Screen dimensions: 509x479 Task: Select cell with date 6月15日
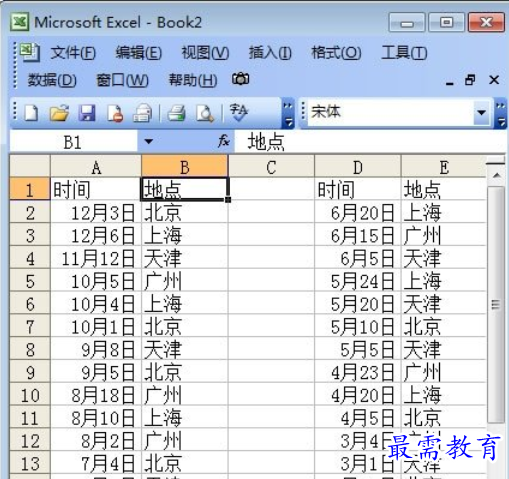click(358, 235)
